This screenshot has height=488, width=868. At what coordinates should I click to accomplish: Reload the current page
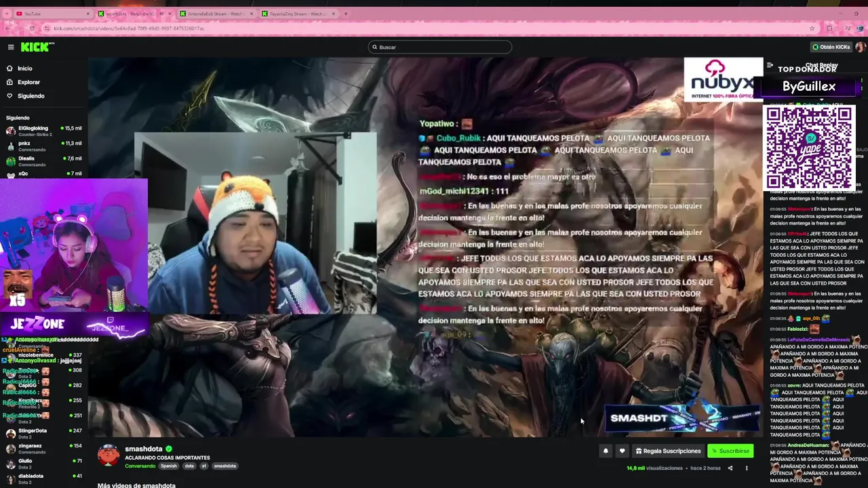tap(32, 28)
